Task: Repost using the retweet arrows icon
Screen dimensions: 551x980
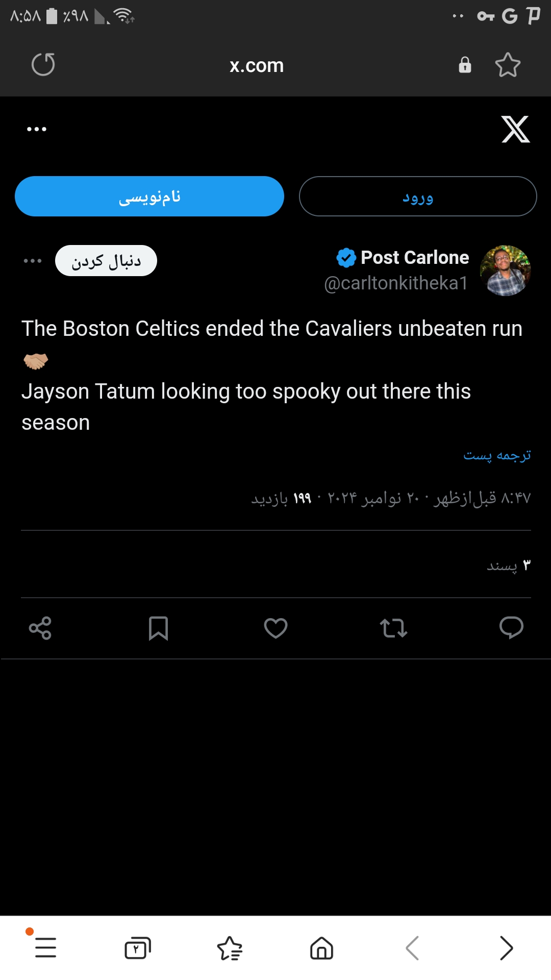Action: [393, 628]
